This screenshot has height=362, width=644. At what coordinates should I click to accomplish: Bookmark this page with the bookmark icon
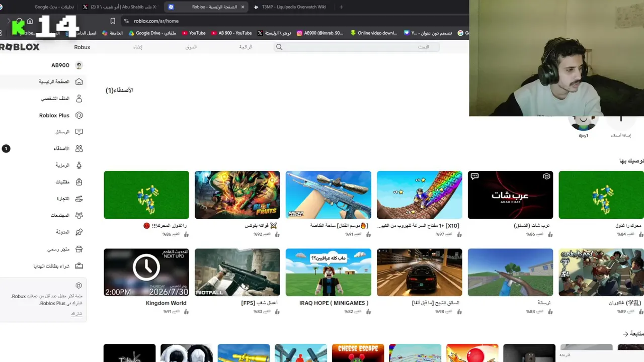[113, 21]
